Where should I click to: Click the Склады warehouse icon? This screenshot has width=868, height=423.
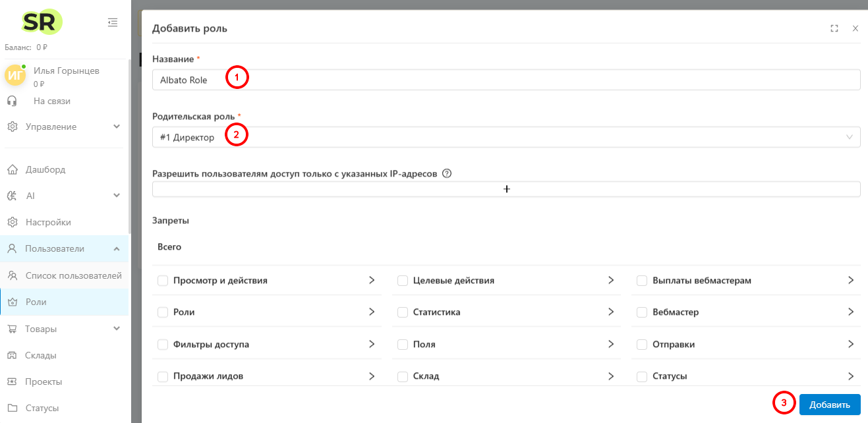pos(12,355)
